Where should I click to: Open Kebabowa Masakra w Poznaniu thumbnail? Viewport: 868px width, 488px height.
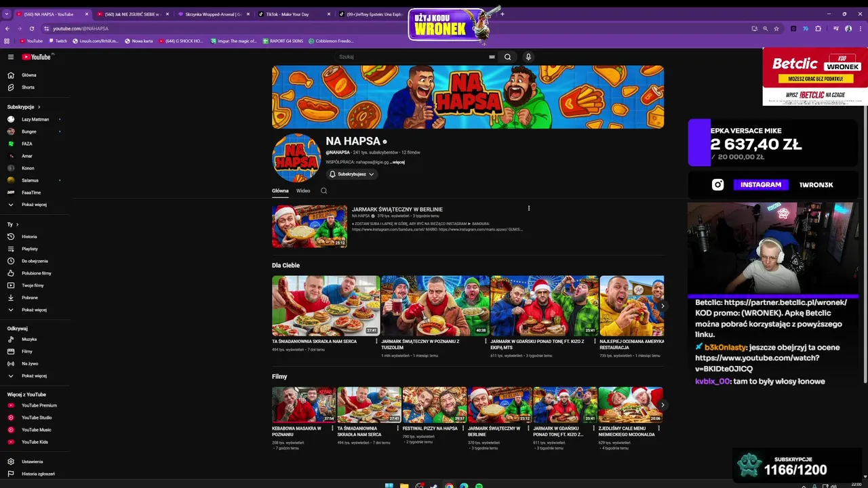304,405
